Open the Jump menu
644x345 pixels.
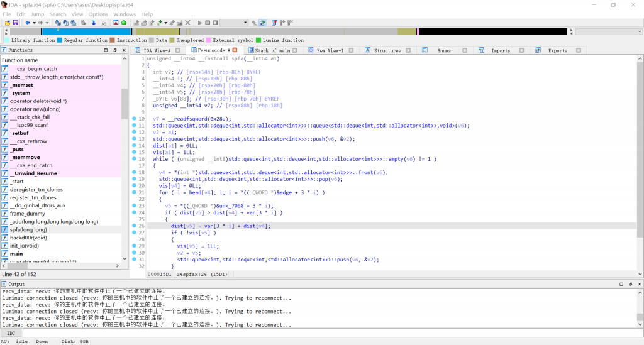pos(37,14)
